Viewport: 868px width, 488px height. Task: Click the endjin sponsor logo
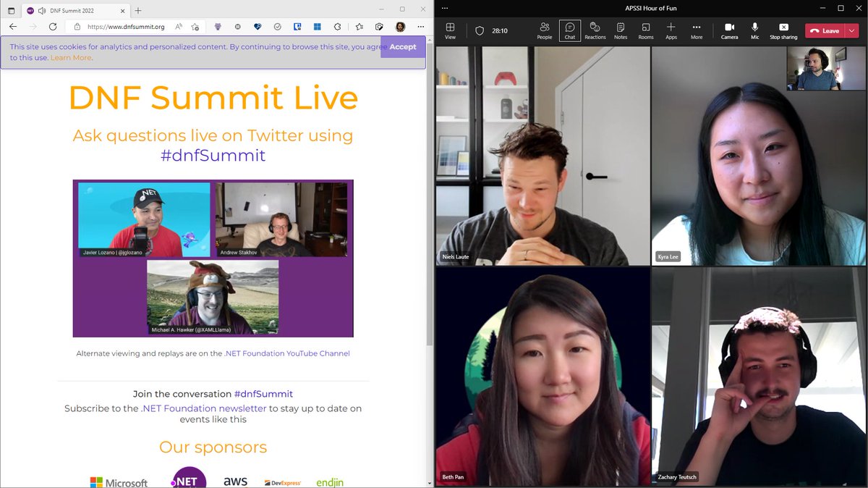pyautogui.click(x=330, y=482)
